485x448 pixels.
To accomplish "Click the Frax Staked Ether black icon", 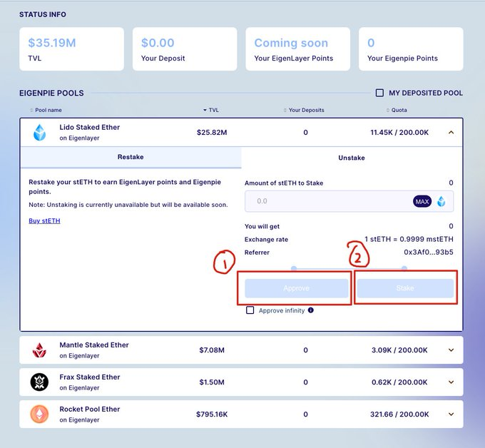I will pyautogui.click(x=39, y=382).
